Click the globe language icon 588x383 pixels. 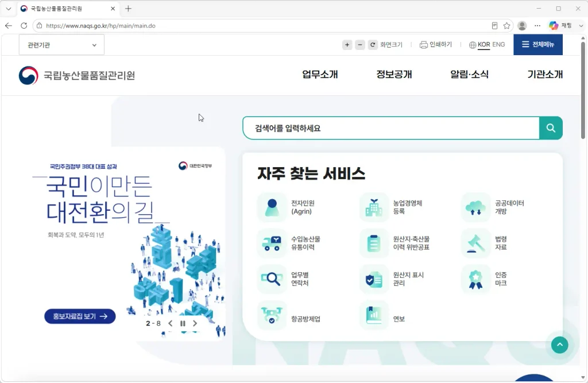[x=473, y=45]
